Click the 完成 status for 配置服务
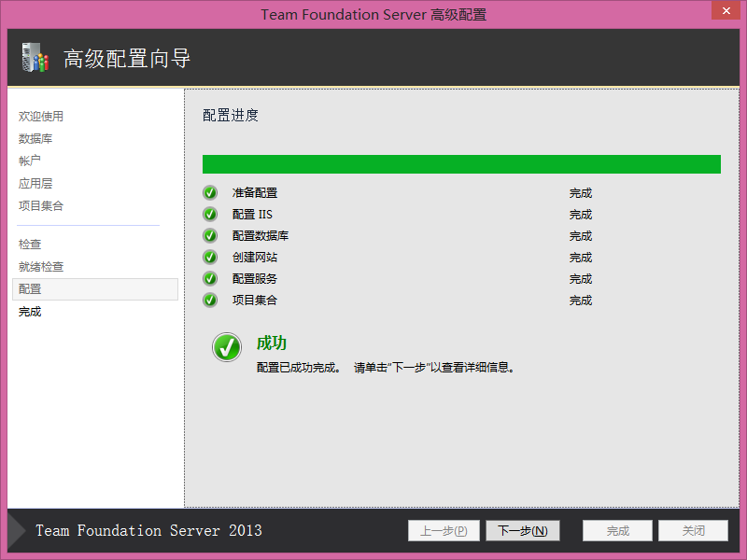The width and height of the screenshot is (747, 560). (x=581, y=278)
